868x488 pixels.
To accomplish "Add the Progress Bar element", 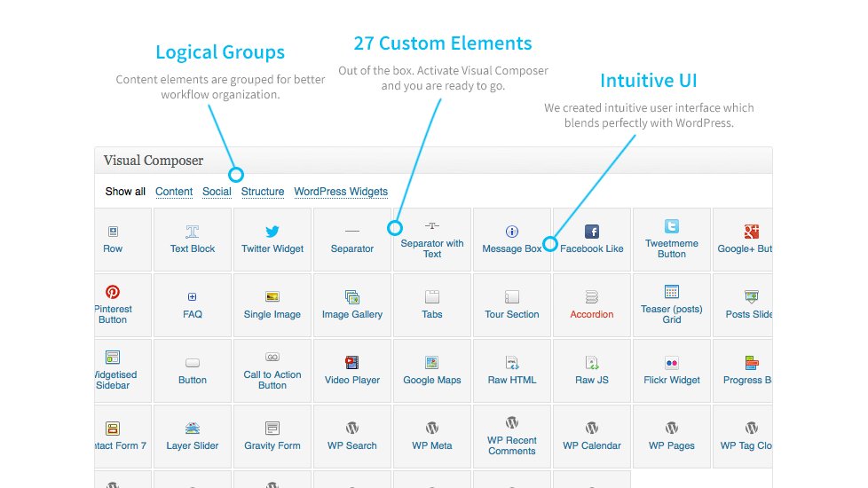I will tap(742, 371).
